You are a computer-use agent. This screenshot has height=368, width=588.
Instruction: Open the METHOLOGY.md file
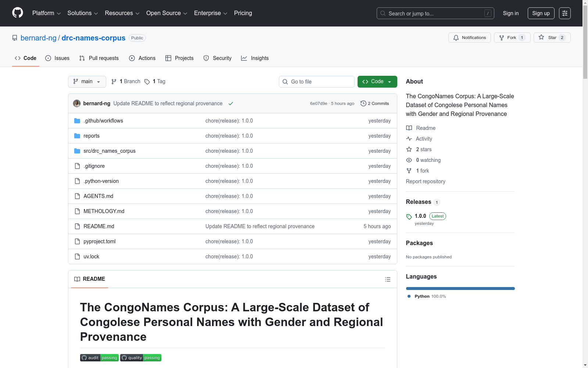coord(104,211)
